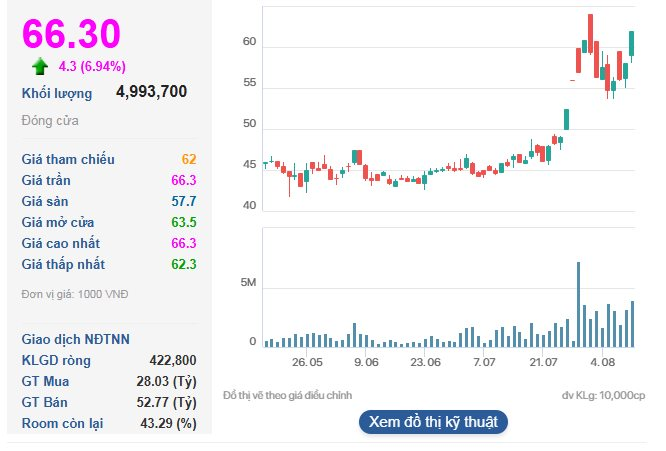This screenshot has height=451, width=666.
Task: Click the 'Đóng cửa' status text
Action: (50, 121)
